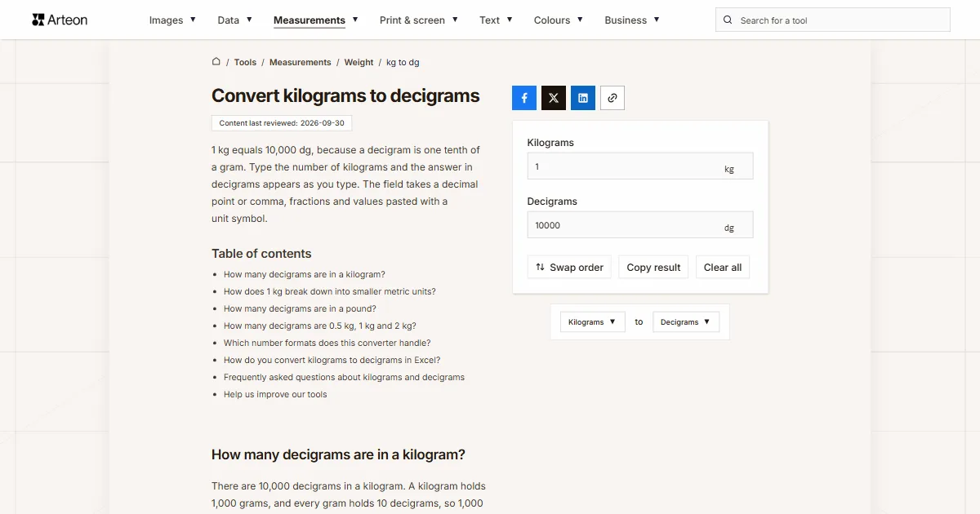The image size is (980, 514).
Task: Click the 'Table of contents' heading
Action: click(261, 254)
